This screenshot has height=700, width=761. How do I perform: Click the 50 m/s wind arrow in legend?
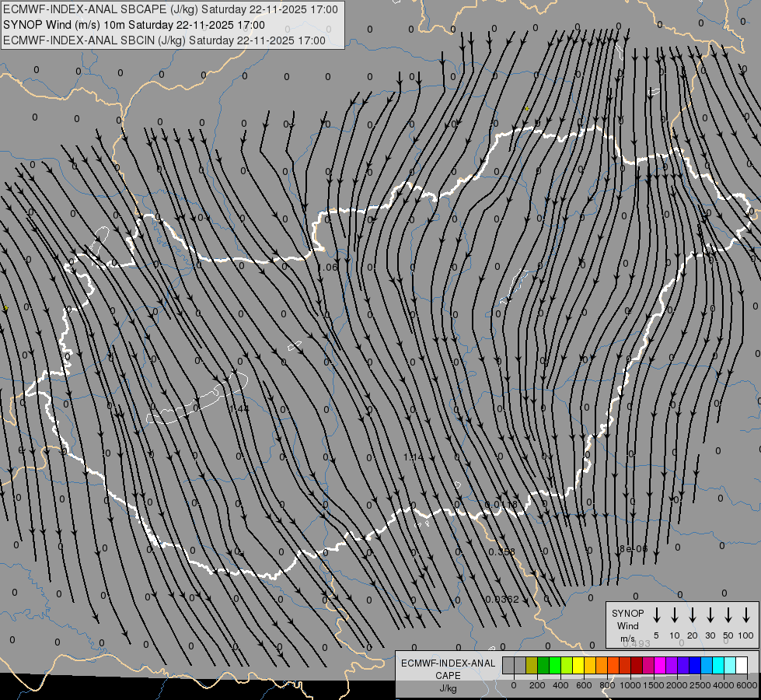[728, 615]
